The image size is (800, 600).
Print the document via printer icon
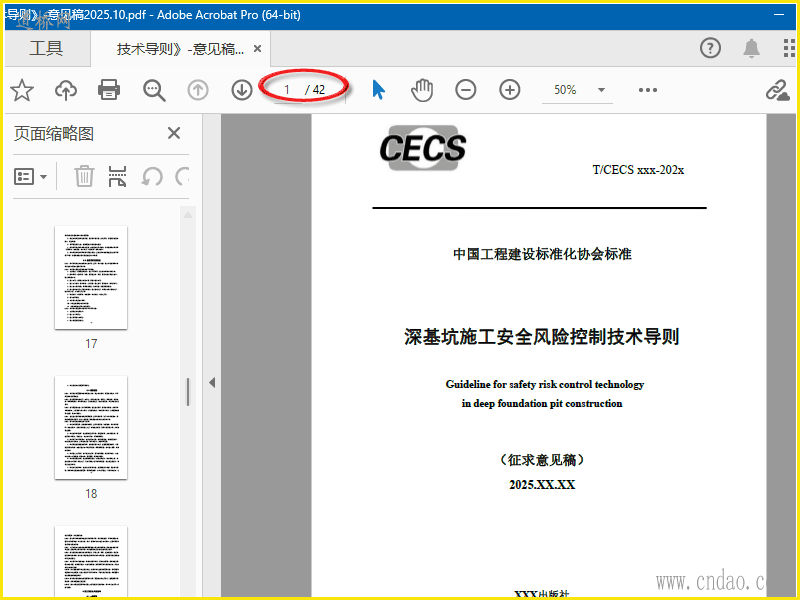[109, 90]
